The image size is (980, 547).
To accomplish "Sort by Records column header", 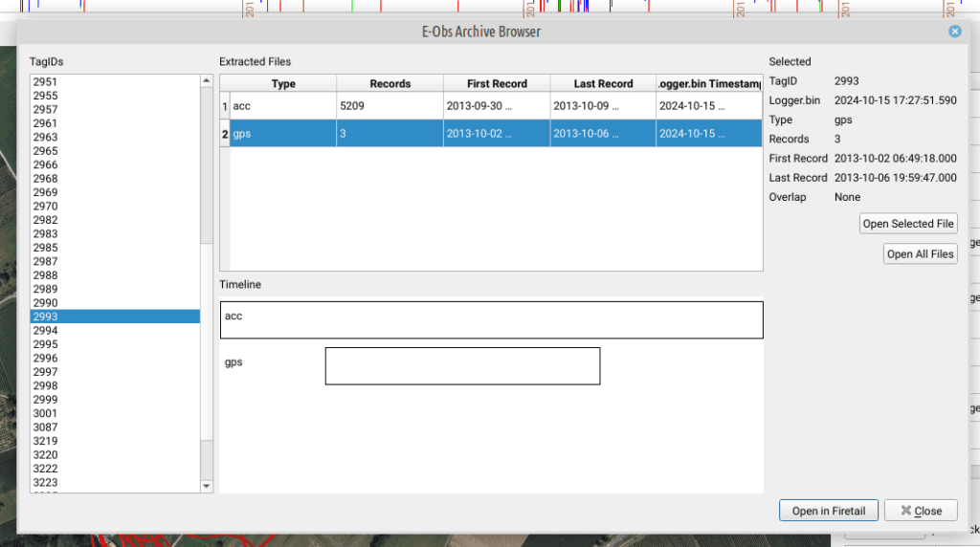I will (x=390, y=83).
